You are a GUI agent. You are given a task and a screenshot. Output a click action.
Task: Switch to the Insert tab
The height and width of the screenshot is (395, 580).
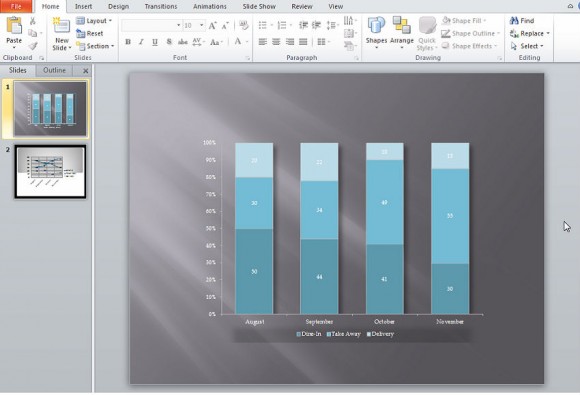pos(83,6)
